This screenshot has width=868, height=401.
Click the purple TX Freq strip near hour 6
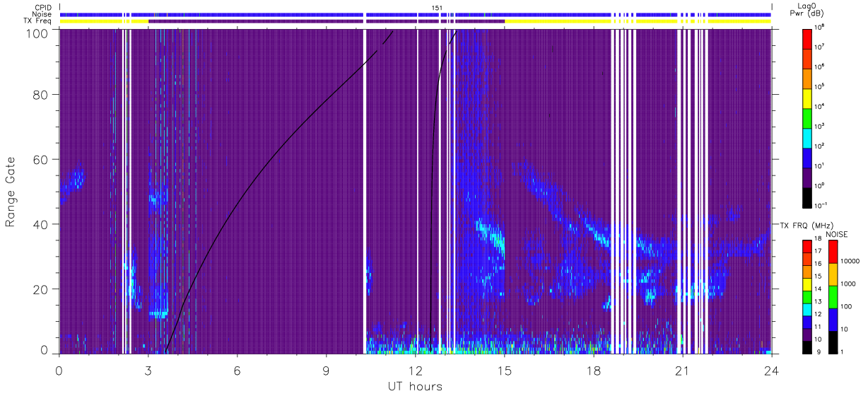[255, 21]
